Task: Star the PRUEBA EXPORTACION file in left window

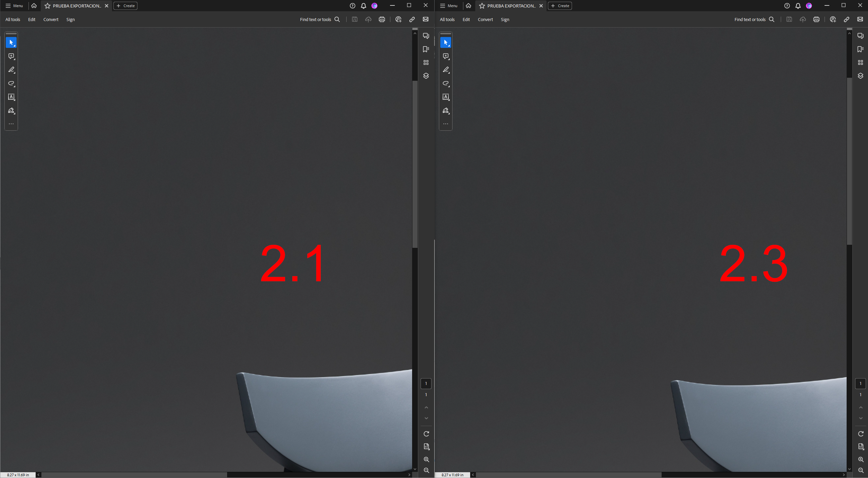Action: click(48, 6)
